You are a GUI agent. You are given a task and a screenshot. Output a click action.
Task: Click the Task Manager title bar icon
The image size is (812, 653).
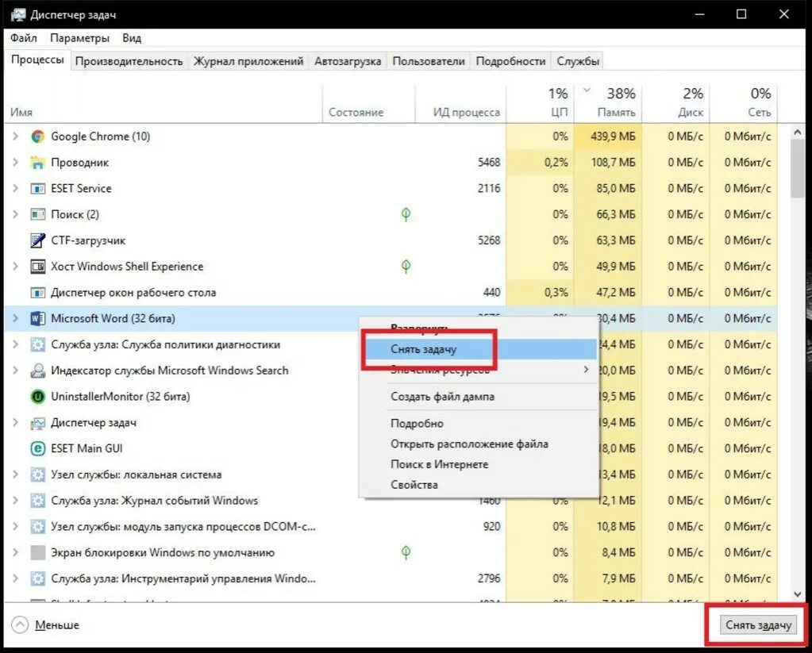[18, 14]
